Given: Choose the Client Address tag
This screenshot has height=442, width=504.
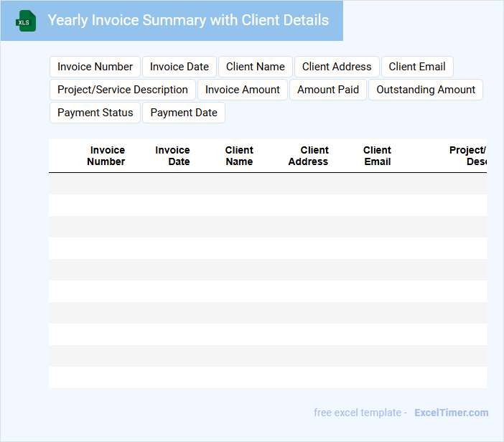Looking at the screenshot, I should [x=337, y=67].
